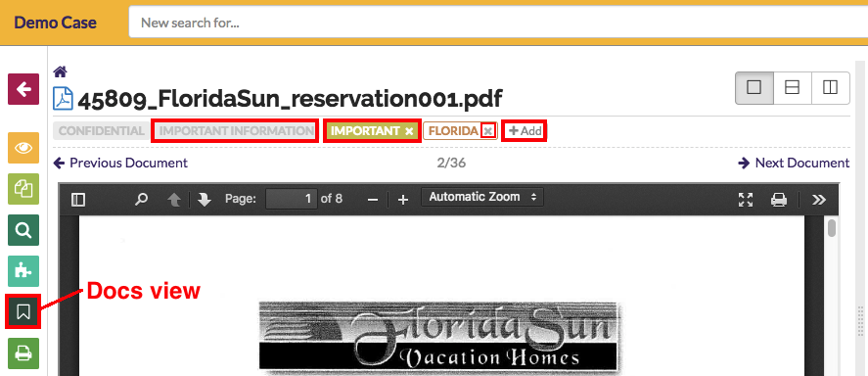868x376 pixels.
Task: Go to Previous Document
Action: pyautogui.click(x=120, y=163)
